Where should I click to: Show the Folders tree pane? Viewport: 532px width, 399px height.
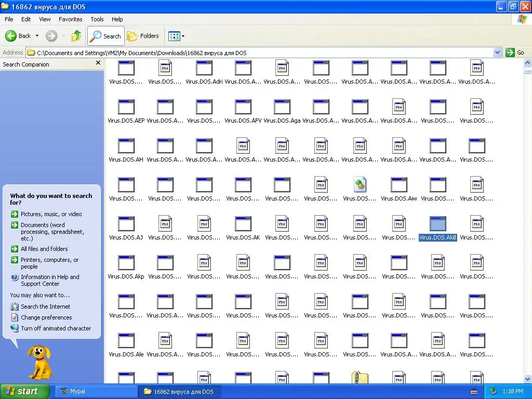[x=142, y=36]
